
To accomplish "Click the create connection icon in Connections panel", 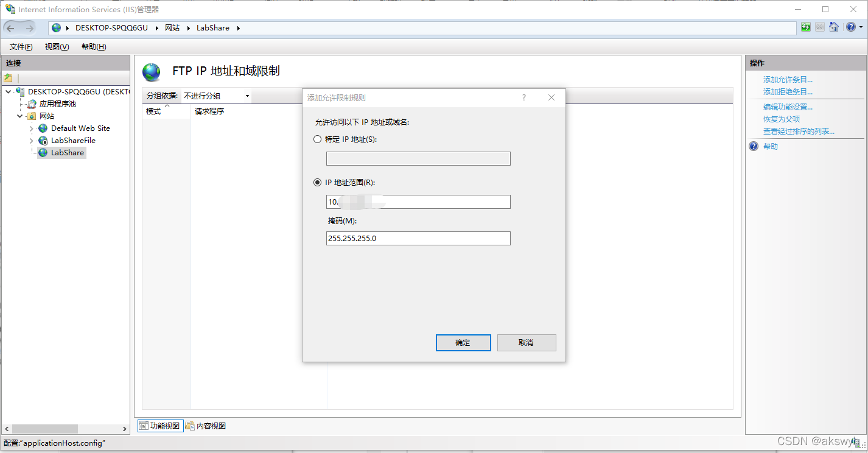I will [8, 78].
